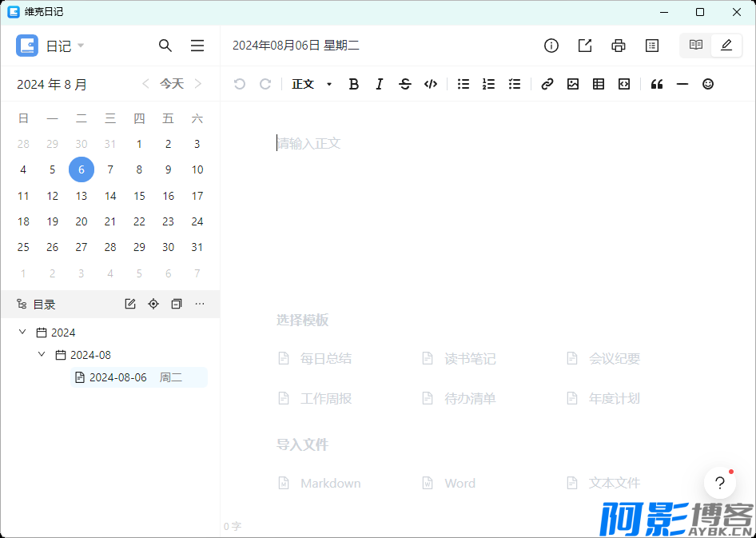
Task: Export the current diary entry
Action: [585, 46]
